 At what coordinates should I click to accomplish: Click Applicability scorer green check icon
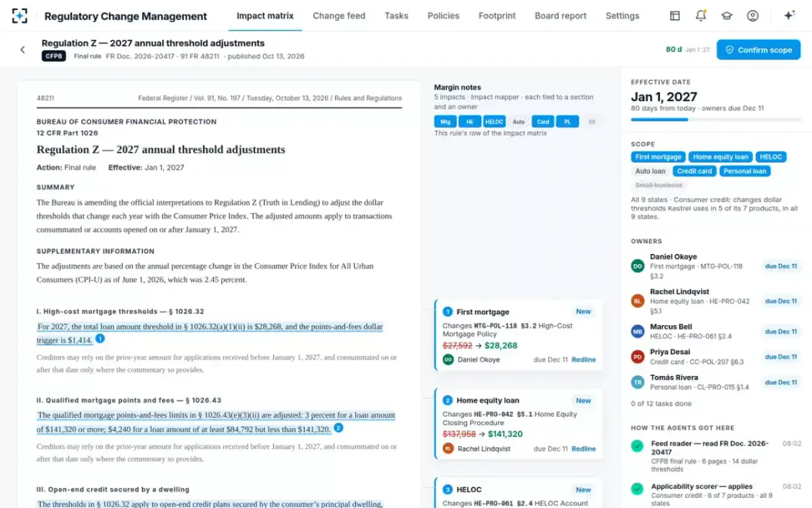[x=637, y=488]
